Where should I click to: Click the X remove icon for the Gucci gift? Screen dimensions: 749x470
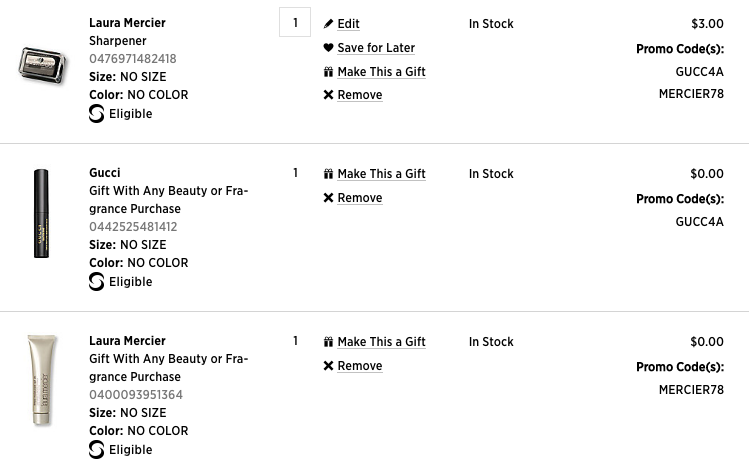[x=328, y=197]
